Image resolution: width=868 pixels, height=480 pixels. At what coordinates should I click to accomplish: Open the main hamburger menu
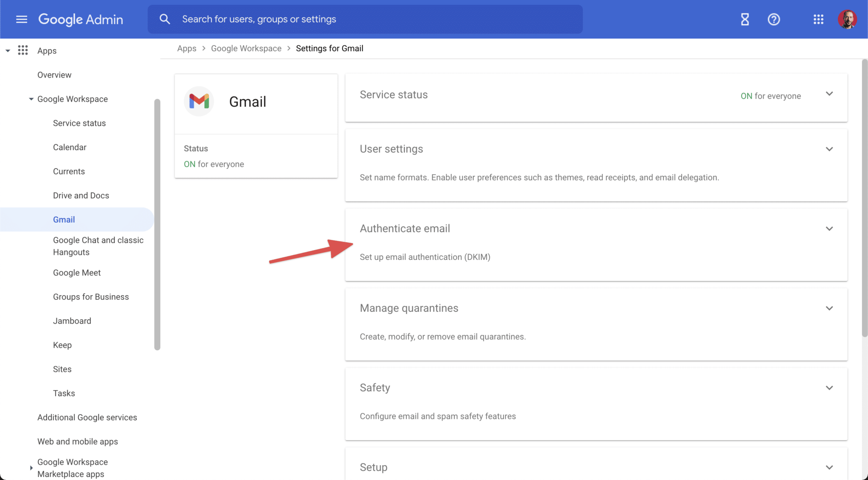pyautogui.click(x=22, y=19)
